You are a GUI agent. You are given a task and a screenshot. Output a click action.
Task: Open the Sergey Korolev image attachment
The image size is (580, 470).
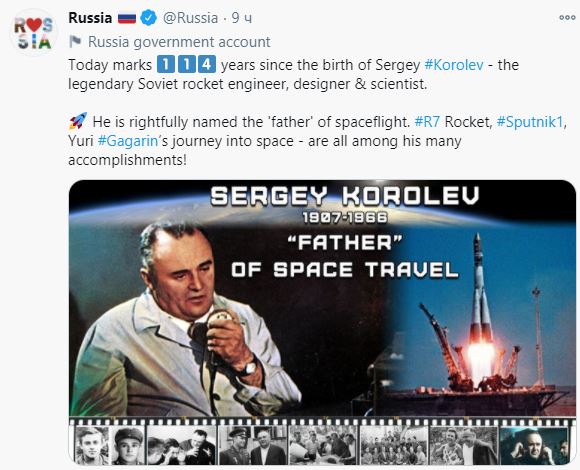click(x=322, y=322)
